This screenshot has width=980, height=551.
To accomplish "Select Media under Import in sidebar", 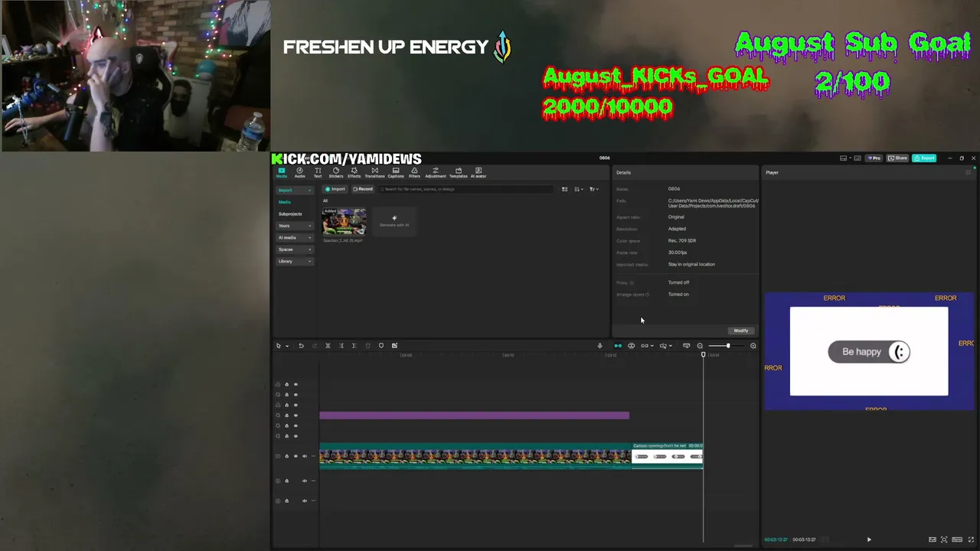I will pos(285,202).
